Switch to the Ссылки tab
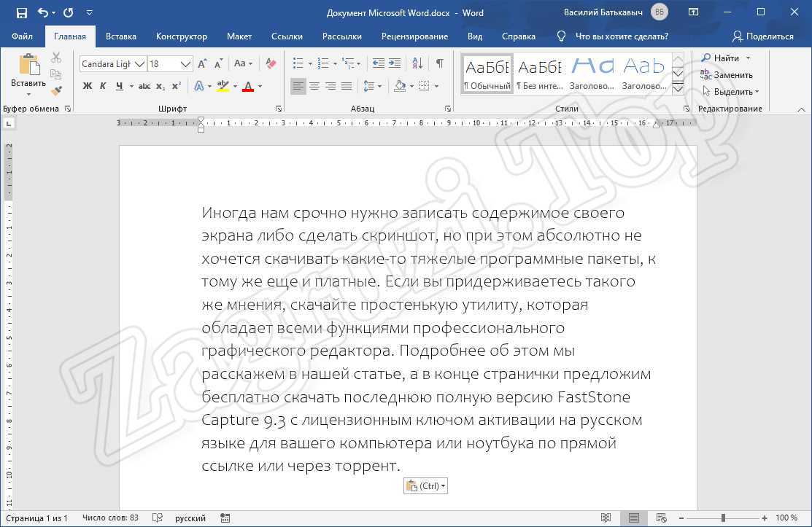This screenshot has height=527, width=812. tap(287, 36)
